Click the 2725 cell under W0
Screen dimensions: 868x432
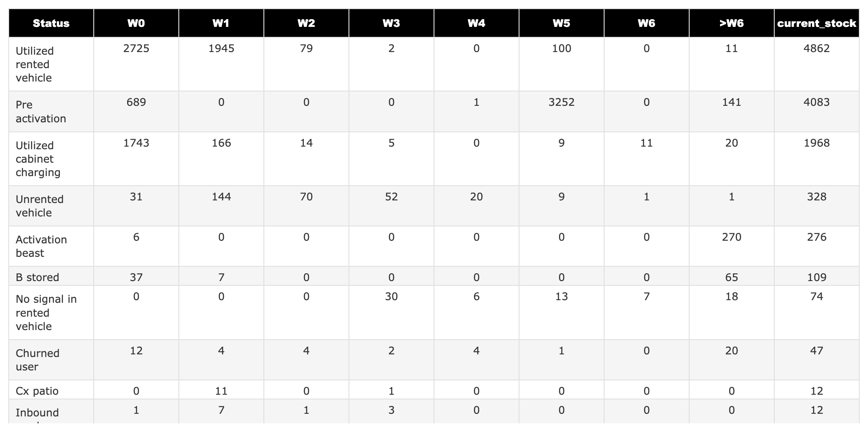[x=136, y=49]
